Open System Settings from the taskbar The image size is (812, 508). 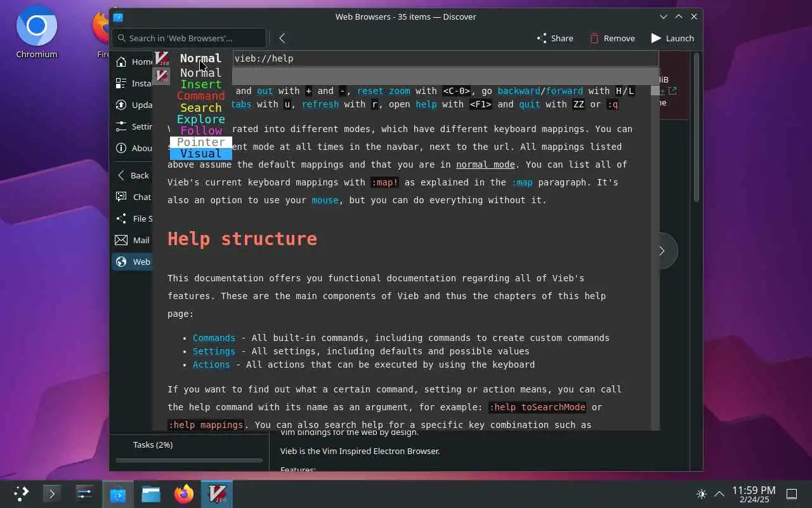click(84, 493)
